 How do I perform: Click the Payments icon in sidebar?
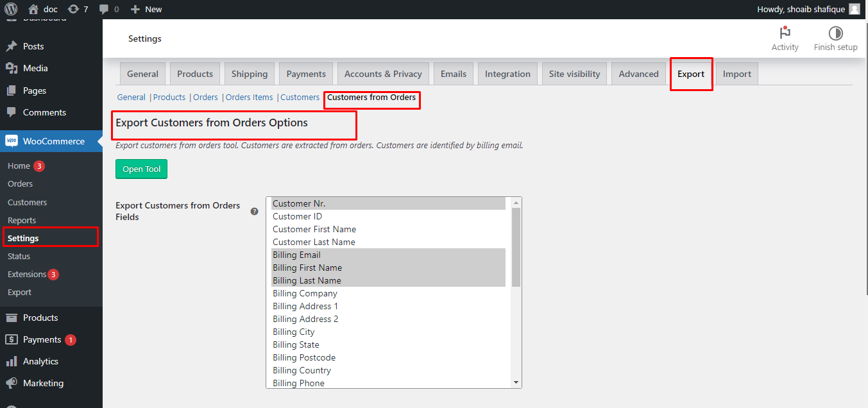(x=12, y=339)
